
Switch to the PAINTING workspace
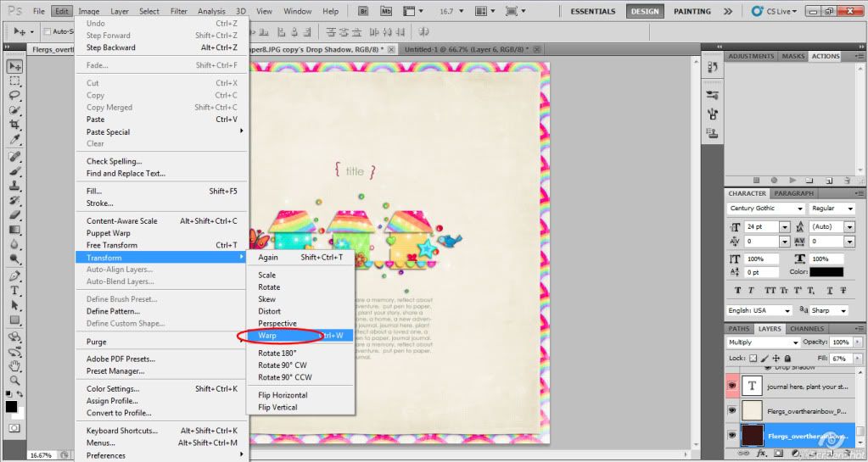tap(692, 12)
